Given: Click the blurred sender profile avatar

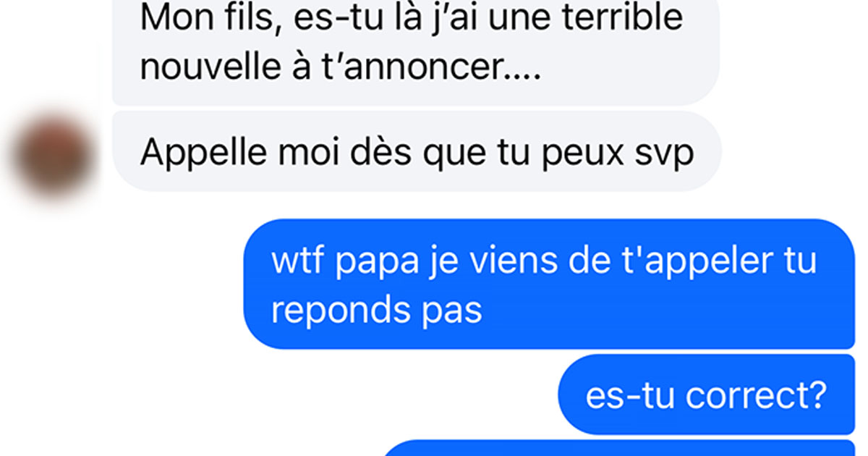Looking at the screenshot, I should coord(55,153).
